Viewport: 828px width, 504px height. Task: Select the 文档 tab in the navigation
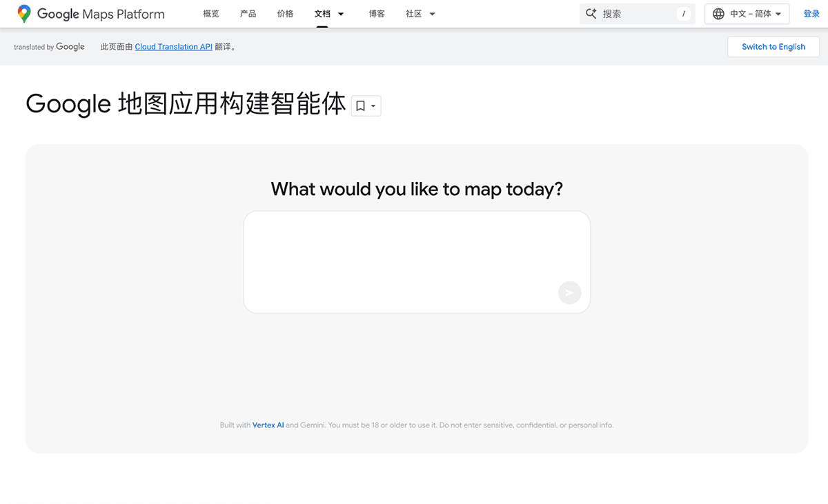(323, 13)
